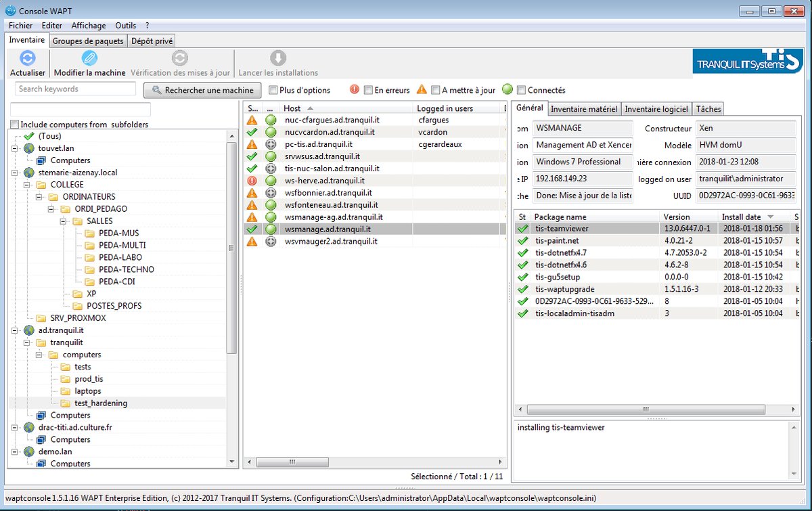Click the globe icon for touvet.lan
812x511 pixels.
pyautogui.click(x=29, y=148)
